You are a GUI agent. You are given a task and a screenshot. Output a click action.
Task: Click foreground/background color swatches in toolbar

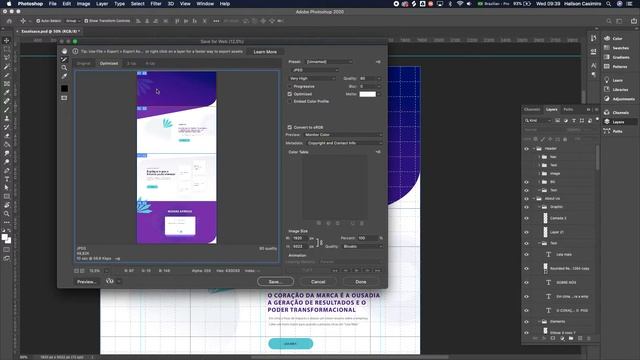6,238
